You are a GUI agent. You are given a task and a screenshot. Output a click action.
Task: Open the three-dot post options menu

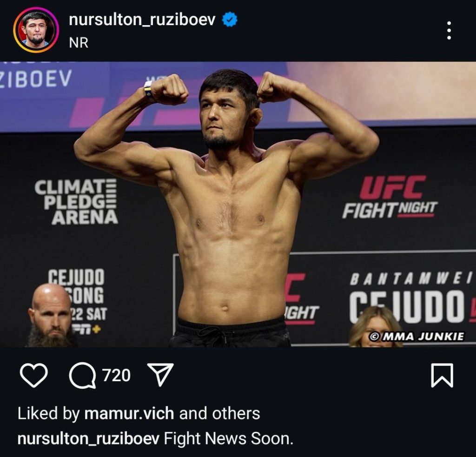pos(449,30)
